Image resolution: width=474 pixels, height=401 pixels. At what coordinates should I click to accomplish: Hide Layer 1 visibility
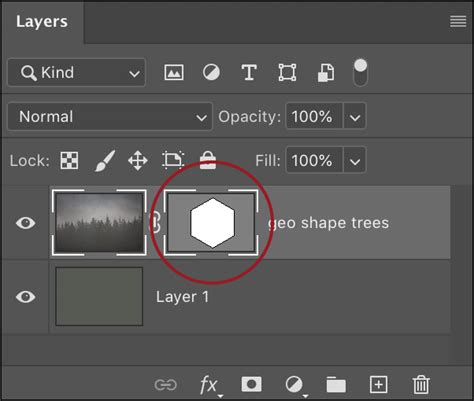click(x=26, y=297)
